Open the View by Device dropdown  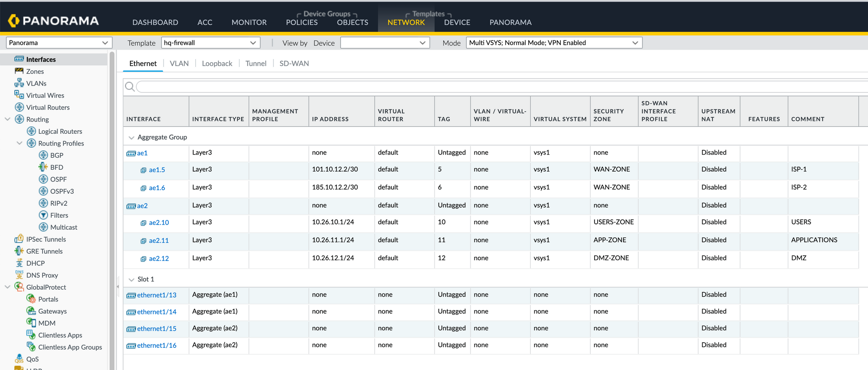[385, 43]
